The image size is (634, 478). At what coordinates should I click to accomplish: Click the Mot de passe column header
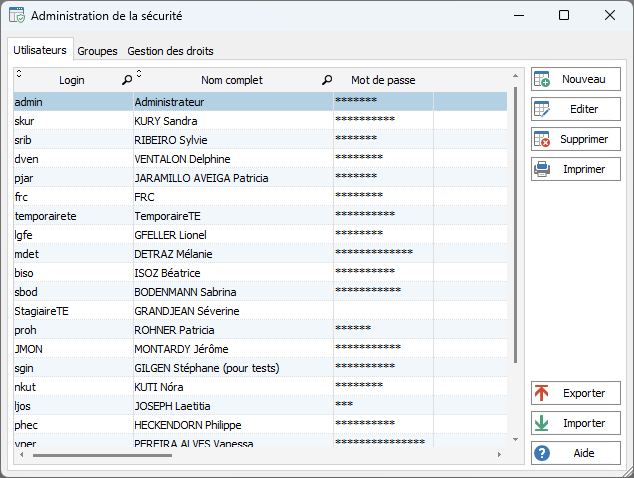pos(383,80)
